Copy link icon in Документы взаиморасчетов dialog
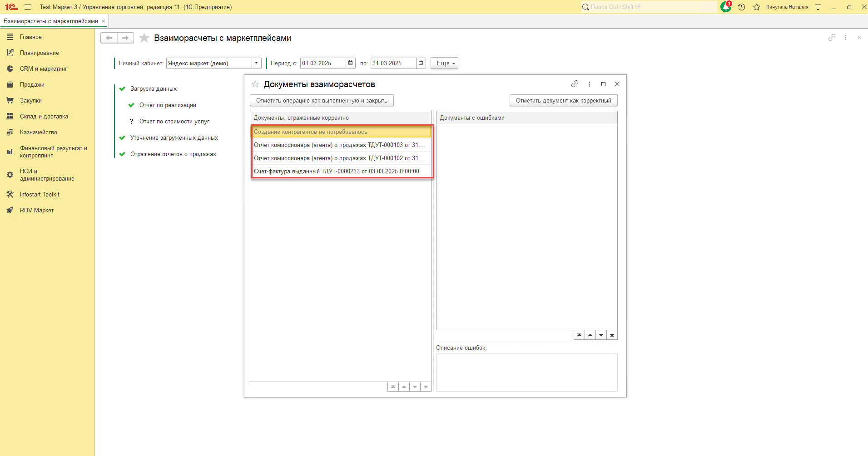 (575, 84)
